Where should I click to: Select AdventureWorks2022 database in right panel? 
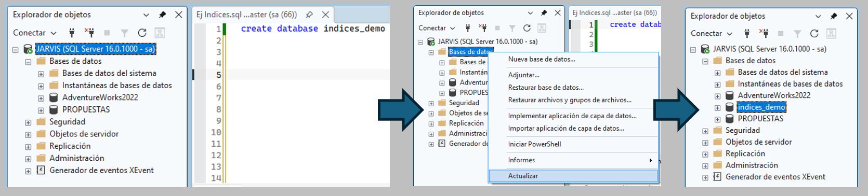pyautogui.click(x=774, y=95)
